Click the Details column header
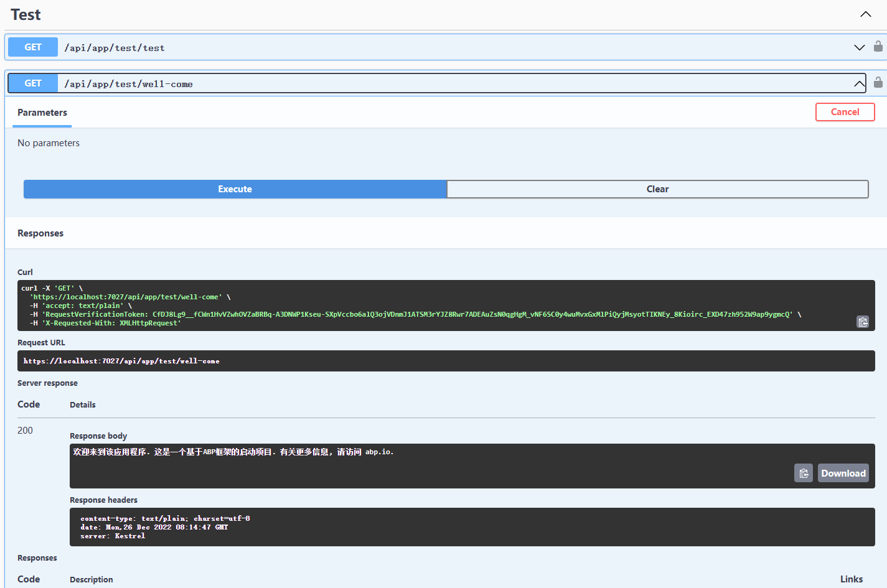 tap(83, 405)
